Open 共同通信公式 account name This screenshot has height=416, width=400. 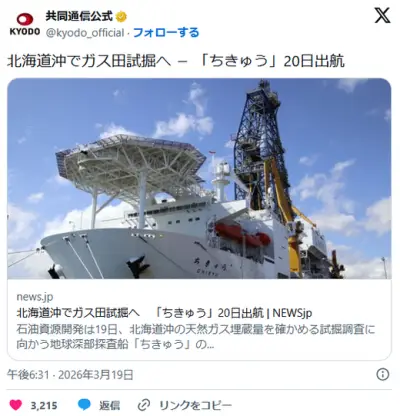tap(79, 16)
